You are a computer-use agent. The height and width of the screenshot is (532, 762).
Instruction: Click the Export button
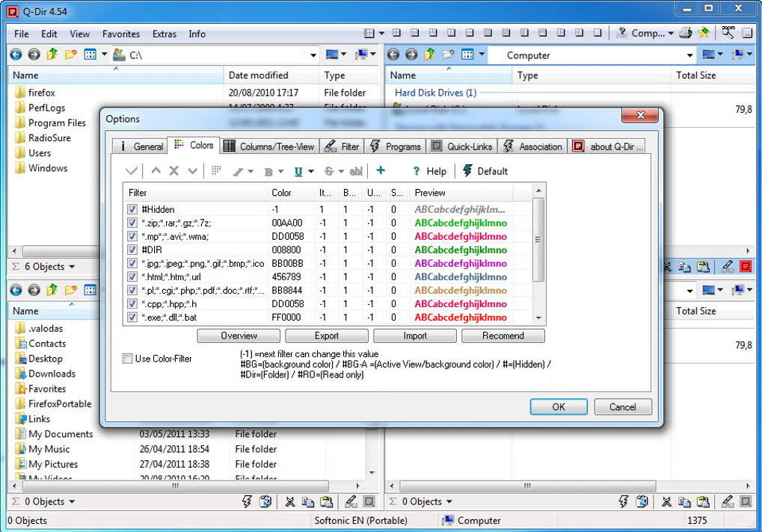click(x=327, y=336)
